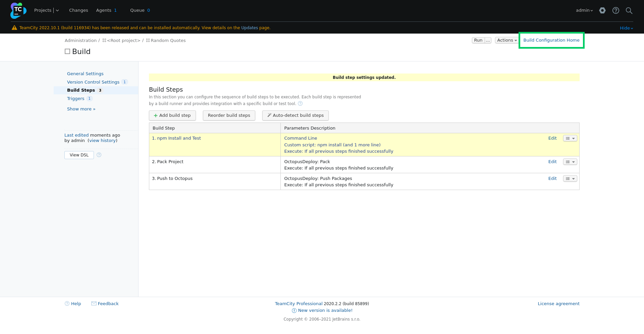This screenshot has width=644, height=334.
Task: Edit the Push to Octopus step
Action: tap(552, 179)
